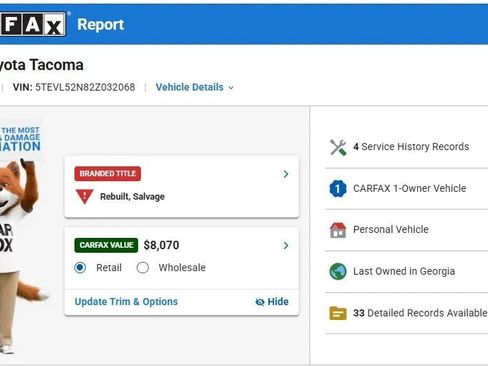This screenshot has width=488, height=366.
Task: Click the service history wrench icon
Action: coord(338,147)
